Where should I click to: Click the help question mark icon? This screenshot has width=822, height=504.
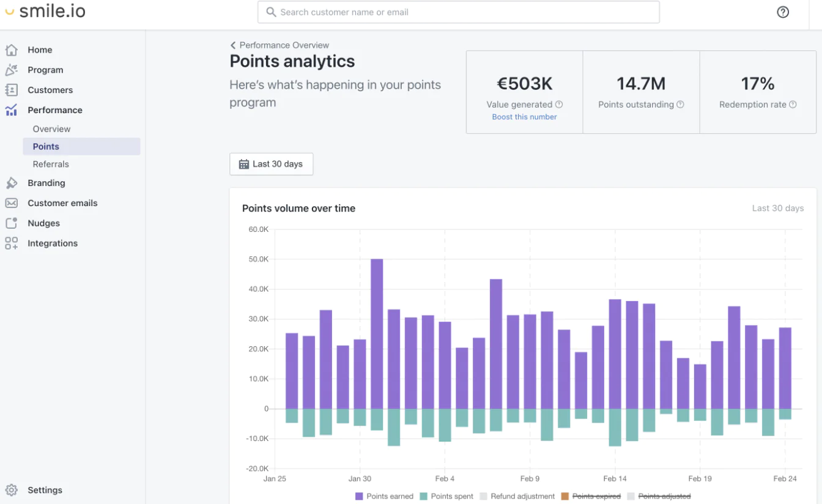pyautogui.click(x=783, y=12)
